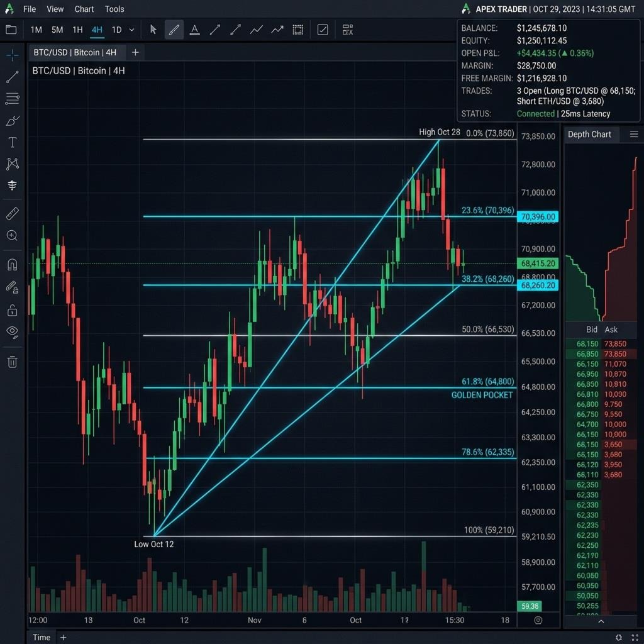
Task: Switch to the Depth Chart tab
Action: (589, 135)
